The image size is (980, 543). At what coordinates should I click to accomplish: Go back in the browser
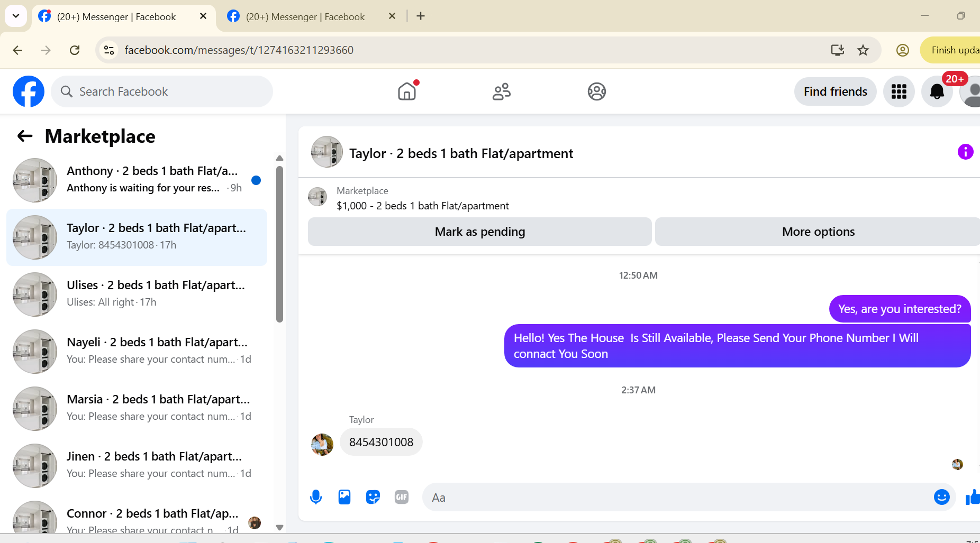tap(17, 50)
